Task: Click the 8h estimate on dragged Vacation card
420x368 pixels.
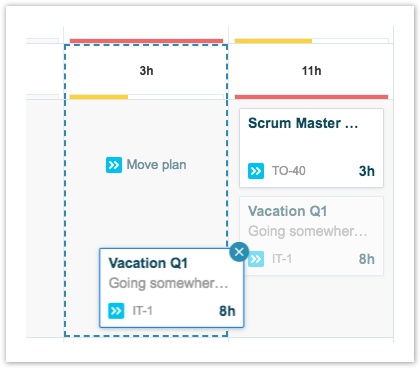Action: pyautogui.click(x=227, y=311)
